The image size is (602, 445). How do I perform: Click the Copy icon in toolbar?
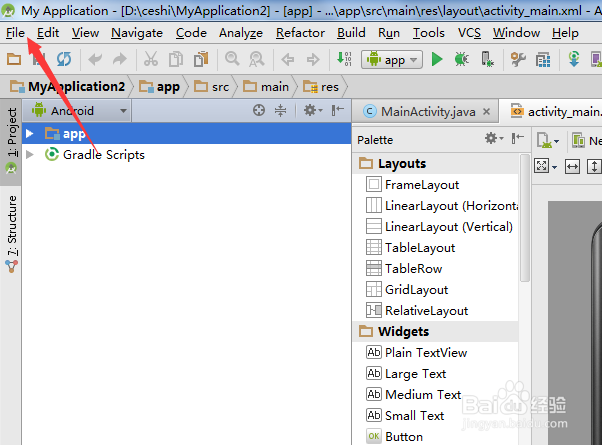click(176, 60)
